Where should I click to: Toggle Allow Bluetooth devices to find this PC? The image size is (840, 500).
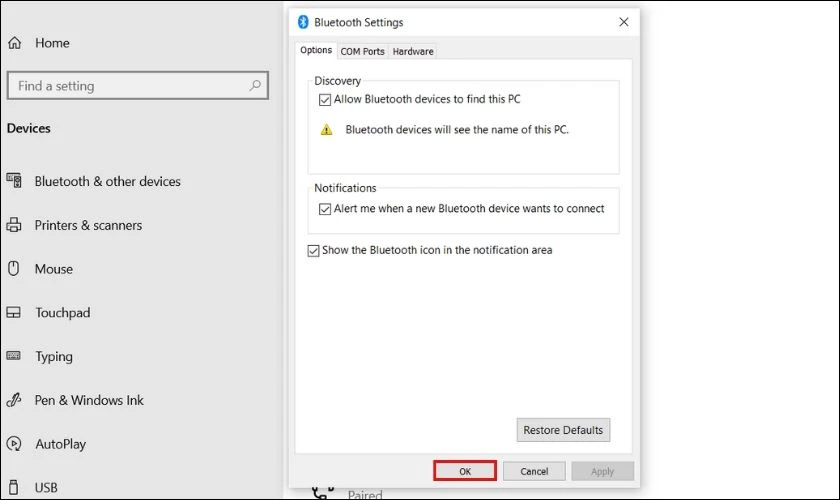click(325, 100)
